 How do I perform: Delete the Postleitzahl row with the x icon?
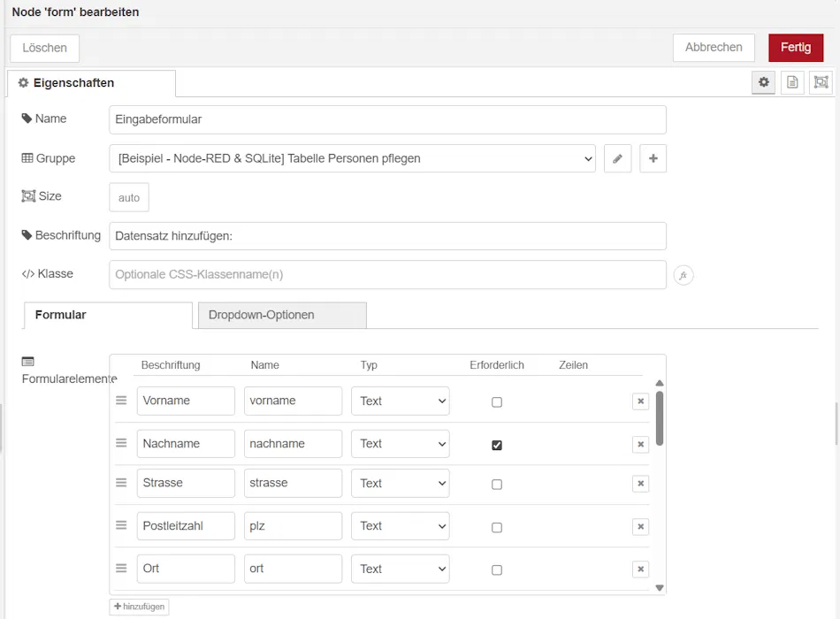pos(640,527)
